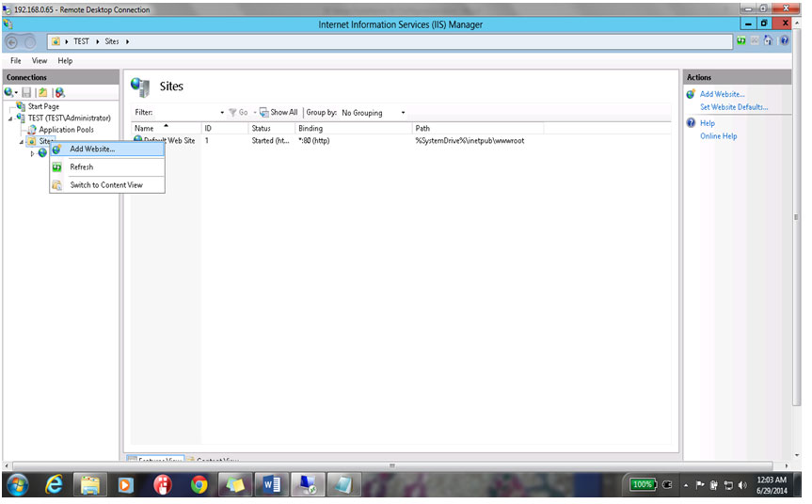Sort by the Status column header
This screenshot has width=812, height=504.
pos(271,128)
